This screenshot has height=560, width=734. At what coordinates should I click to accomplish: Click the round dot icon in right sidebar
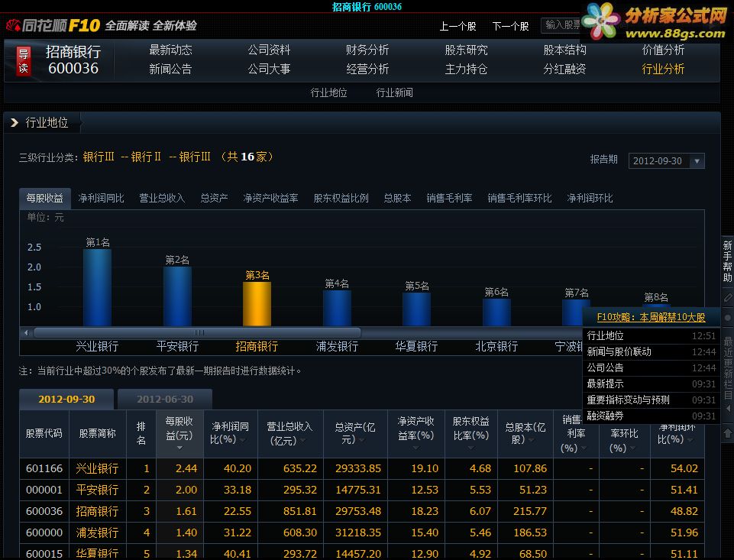728,318
